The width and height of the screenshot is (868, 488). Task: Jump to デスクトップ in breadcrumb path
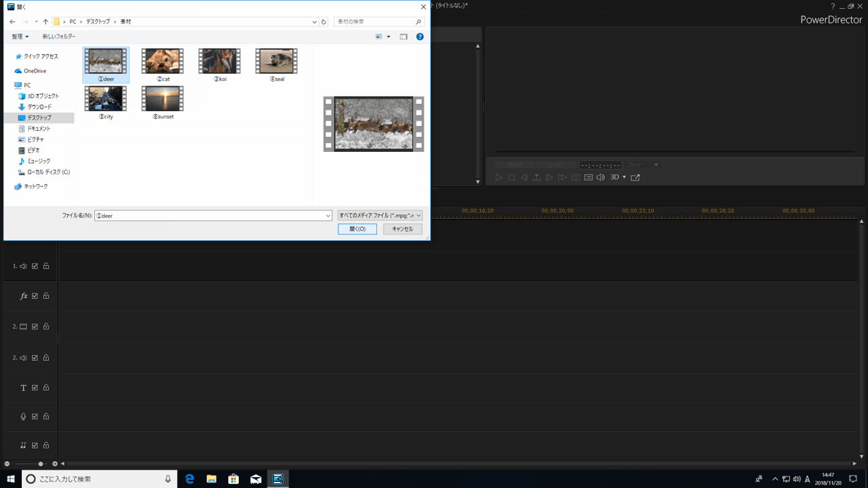pyautogui.click(x=98, y=22)
